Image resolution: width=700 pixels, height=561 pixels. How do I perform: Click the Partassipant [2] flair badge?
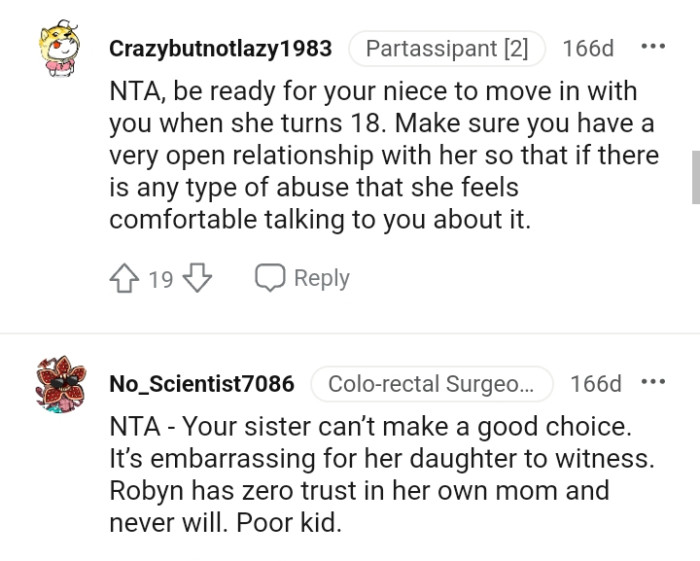446,48
